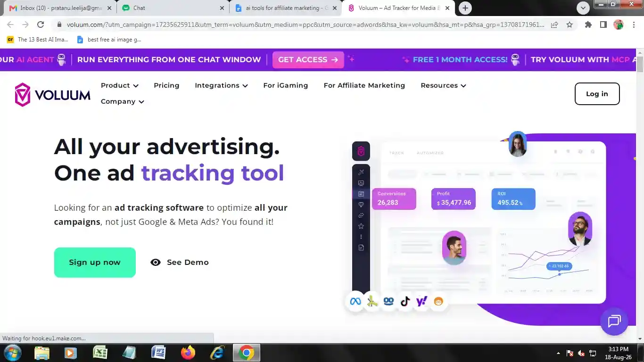Screen dimensions: 644x362
Task: Click the See Demo link
Action: (x=180, y=263)
